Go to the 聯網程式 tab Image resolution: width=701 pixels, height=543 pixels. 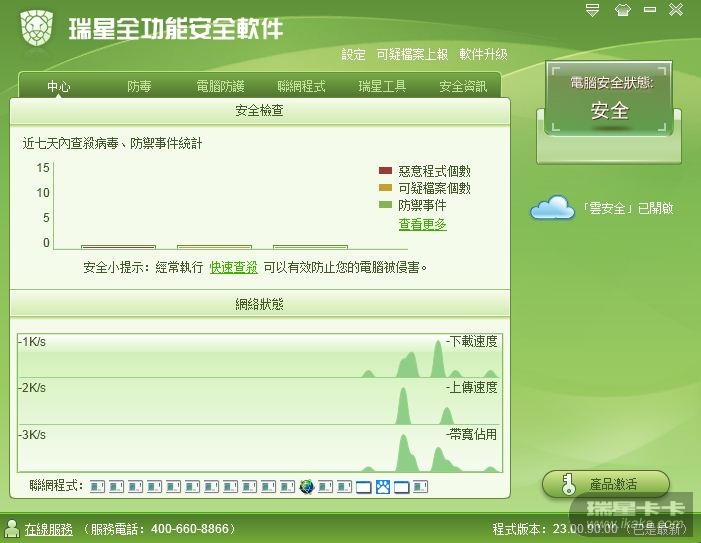pyautogui.click(x=301, y=86)
